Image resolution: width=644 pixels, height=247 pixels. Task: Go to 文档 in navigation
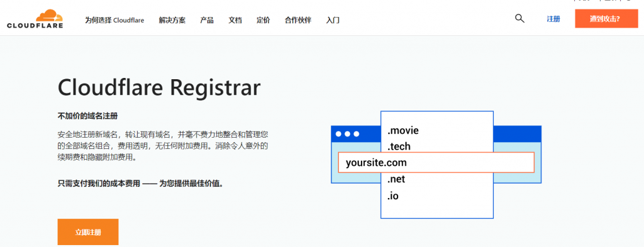click(x=235, y=20)
